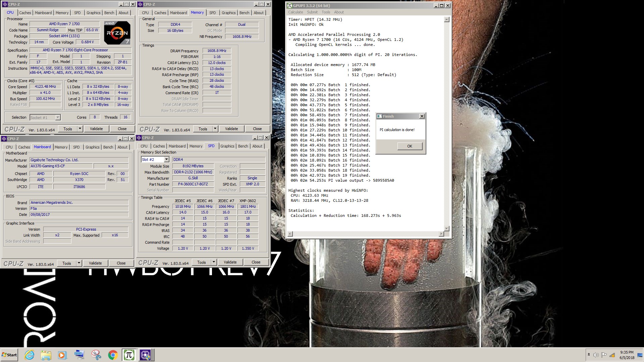The height and width of the screenshot is (362, 644).
Task: Open Calculate menu in GPUPI
Action: (296, 12)
